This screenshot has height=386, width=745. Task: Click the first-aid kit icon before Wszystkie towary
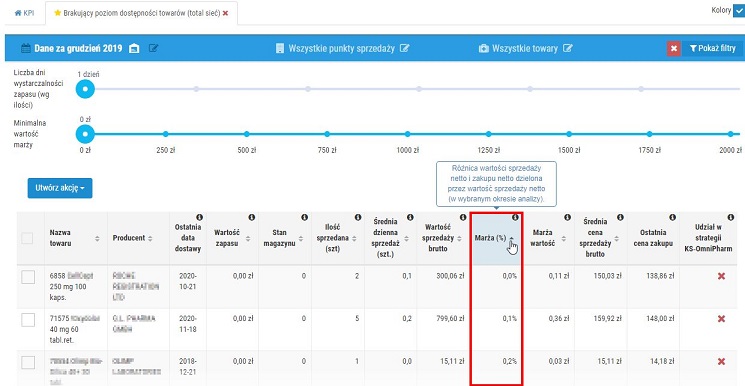[484, 48]
